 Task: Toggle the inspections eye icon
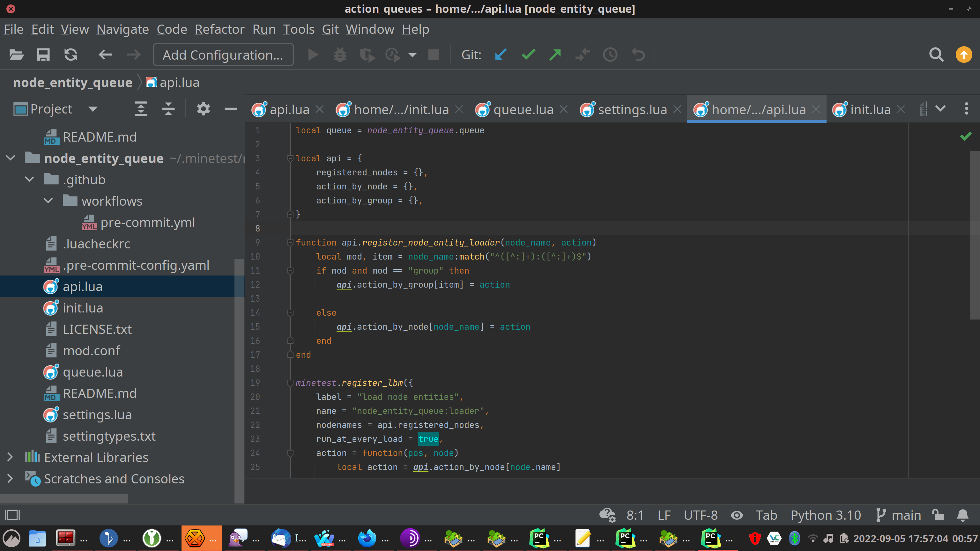click(737, 515)
